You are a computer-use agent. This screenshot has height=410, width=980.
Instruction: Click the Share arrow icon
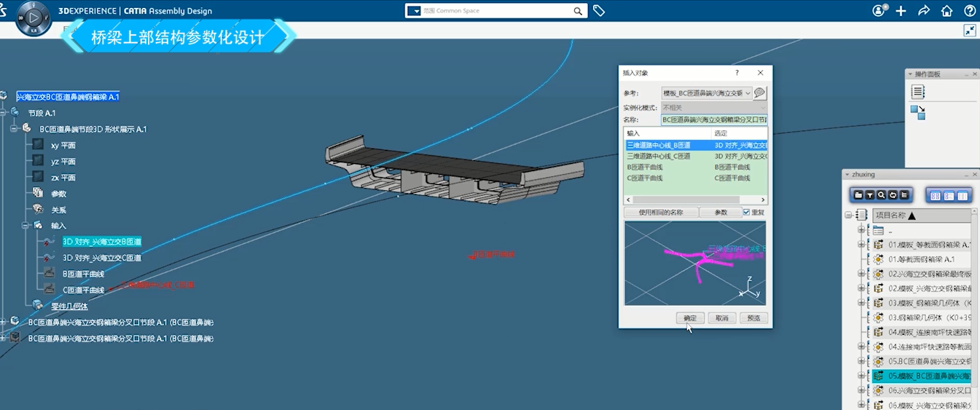pos(924,11)
